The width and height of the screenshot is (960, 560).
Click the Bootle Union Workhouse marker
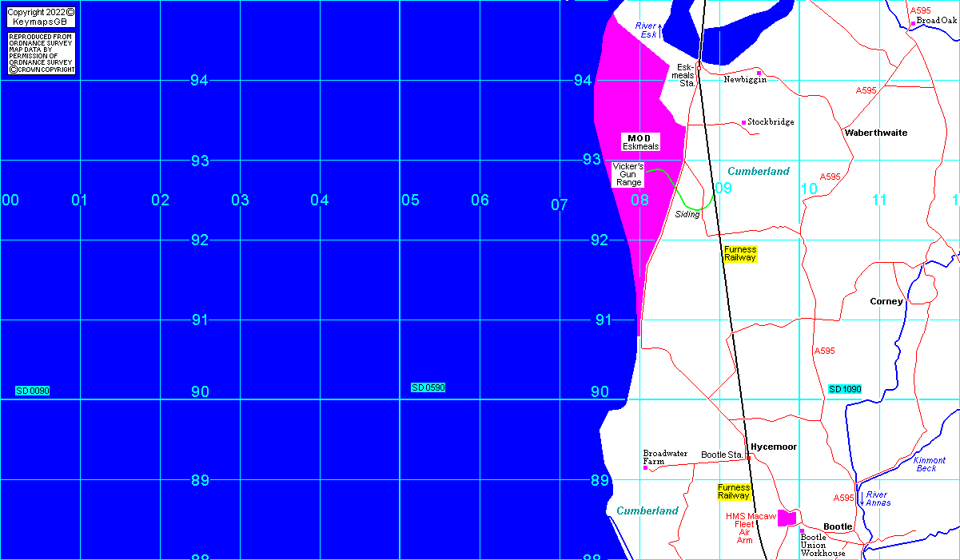(802, 531)
